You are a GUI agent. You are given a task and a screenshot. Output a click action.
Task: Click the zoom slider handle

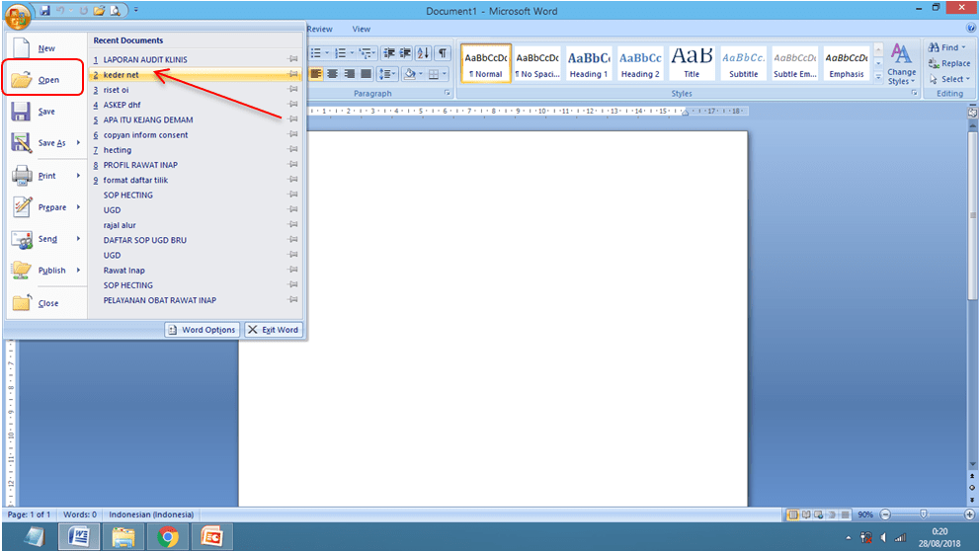point(923,514)
